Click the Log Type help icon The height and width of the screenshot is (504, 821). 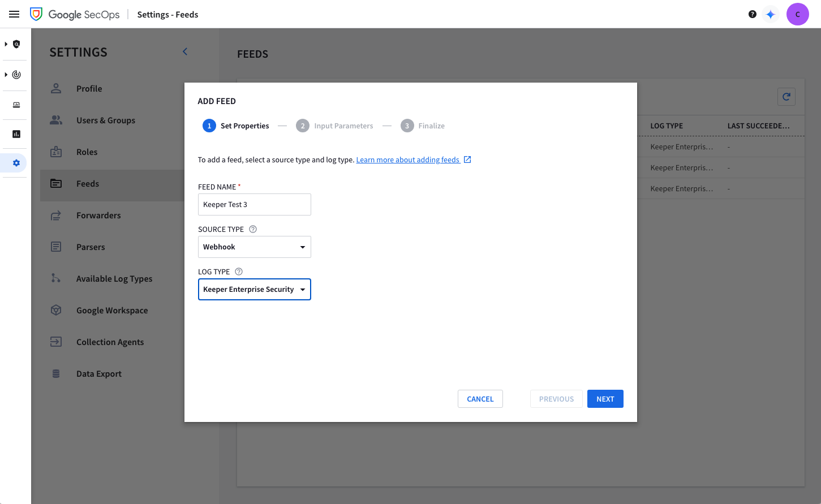(239, 272)
